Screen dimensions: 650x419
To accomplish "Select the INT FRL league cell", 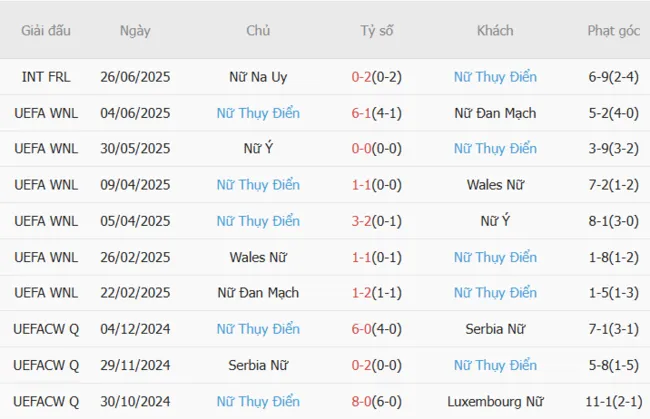I will tap(46, 77).
